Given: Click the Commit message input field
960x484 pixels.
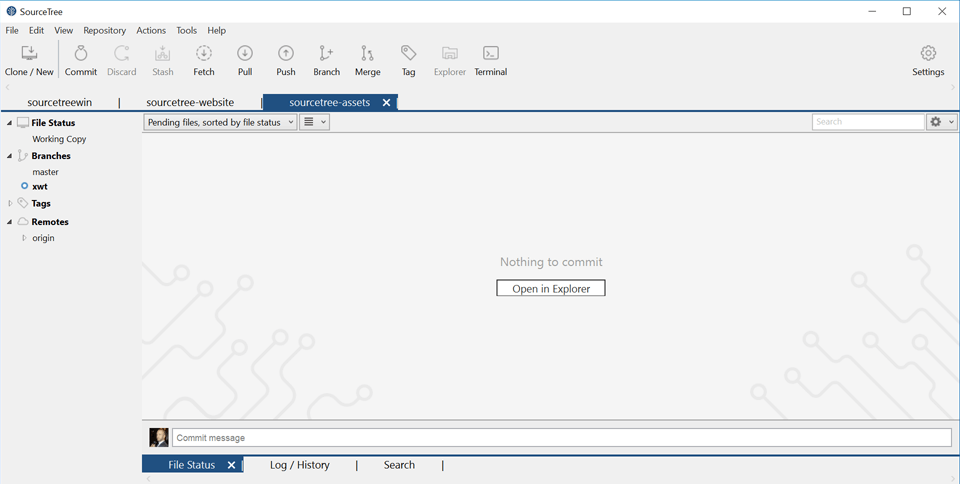Looking at the screenshot, I should [561, 438].
